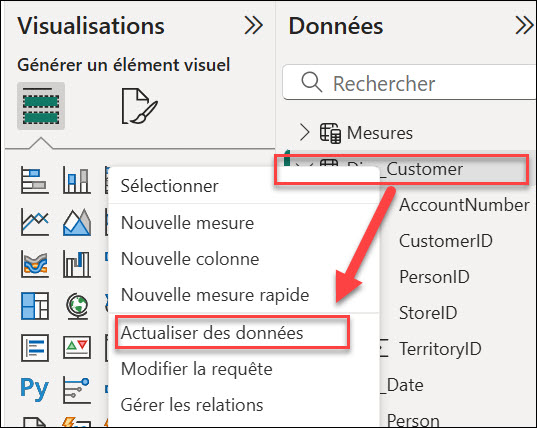Viewport: 537px width, 428px height.
Task: Select the Build visual icon
Action: (x=41, y=106)
